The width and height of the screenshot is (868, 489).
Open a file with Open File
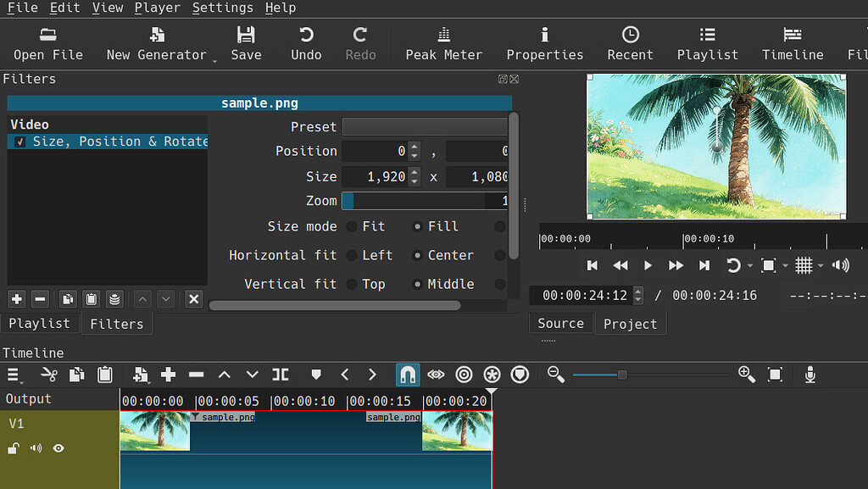click(47, 43)
